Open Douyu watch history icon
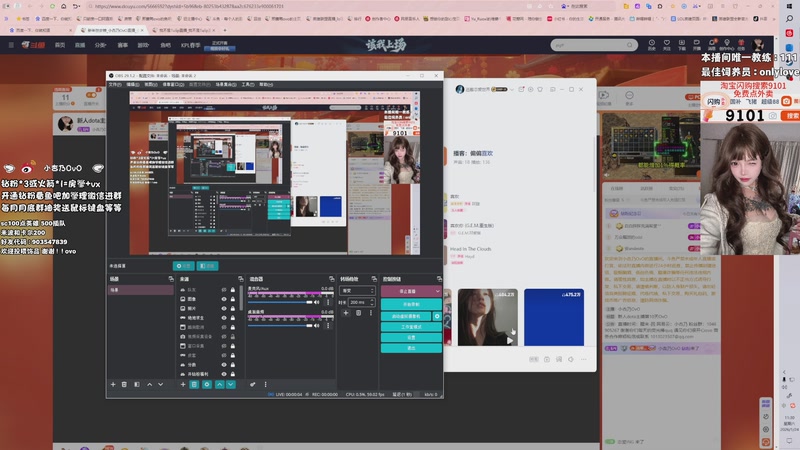800x450 pixels. tap(652, 44)
